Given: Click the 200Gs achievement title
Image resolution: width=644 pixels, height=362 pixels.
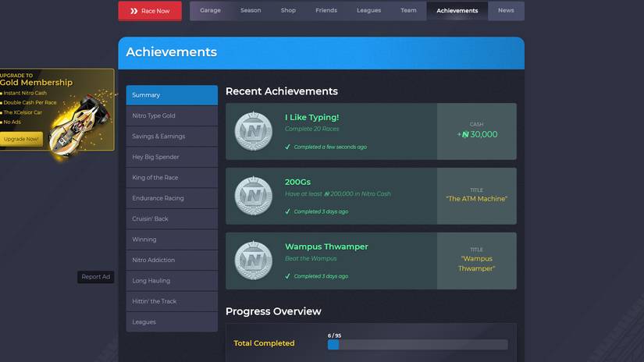Looking at the screenshot, I should (297, 182).
